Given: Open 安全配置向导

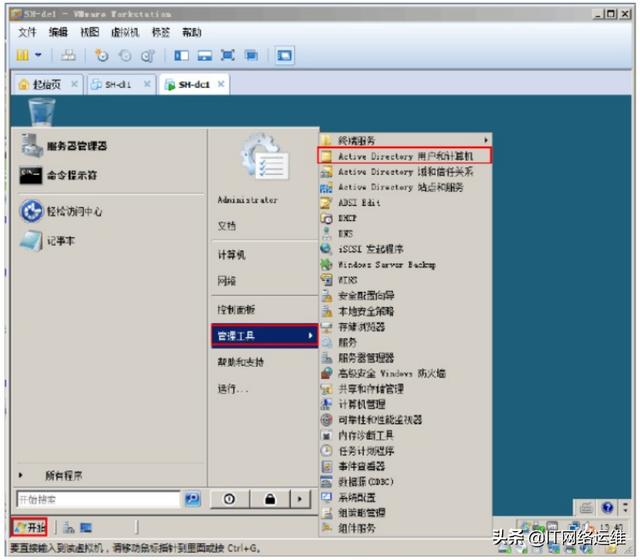Looking at the screenshot, I should click(x=404, y=296).
